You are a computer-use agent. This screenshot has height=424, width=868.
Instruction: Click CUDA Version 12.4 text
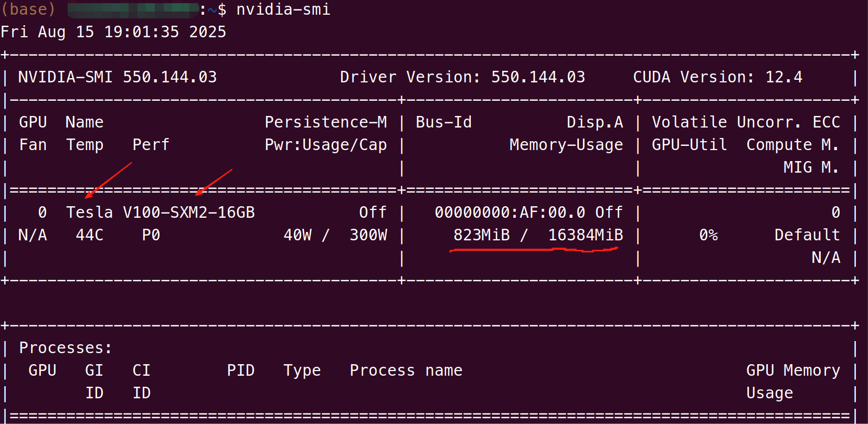tap(717, 77)
